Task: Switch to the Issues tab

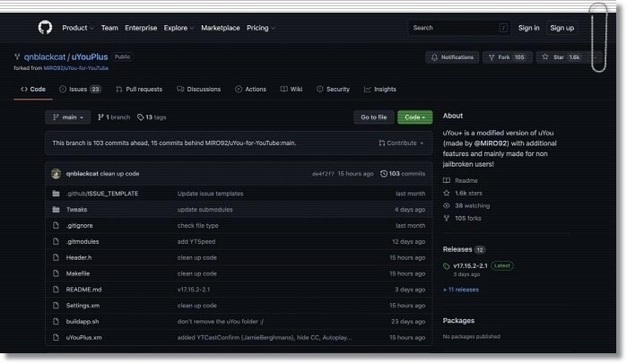Action: [x=80, y=89]
